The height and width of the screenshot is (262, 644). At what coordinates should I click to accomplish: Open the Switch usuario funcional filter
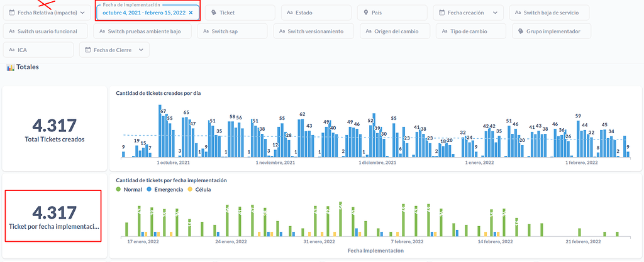click(x=45, y=31)
